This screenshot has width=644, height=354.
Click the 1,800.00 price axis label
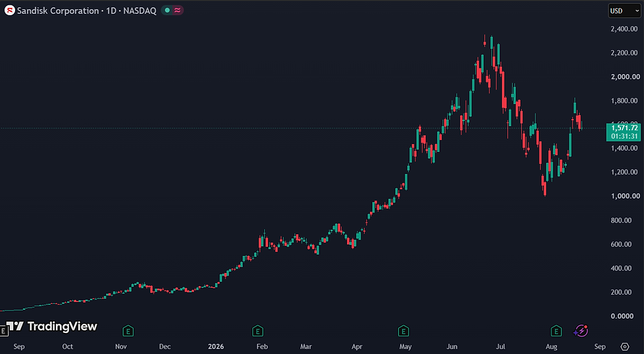tap(624, 101)
